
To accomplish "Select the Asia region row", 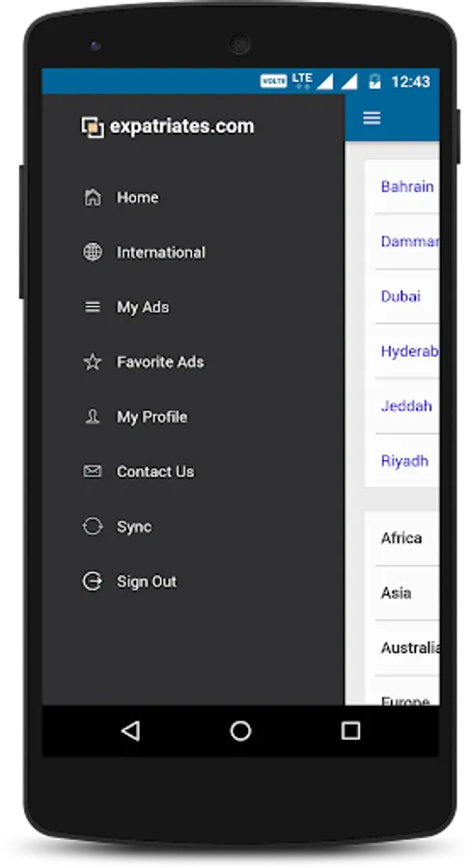I will tap(401, 593).
